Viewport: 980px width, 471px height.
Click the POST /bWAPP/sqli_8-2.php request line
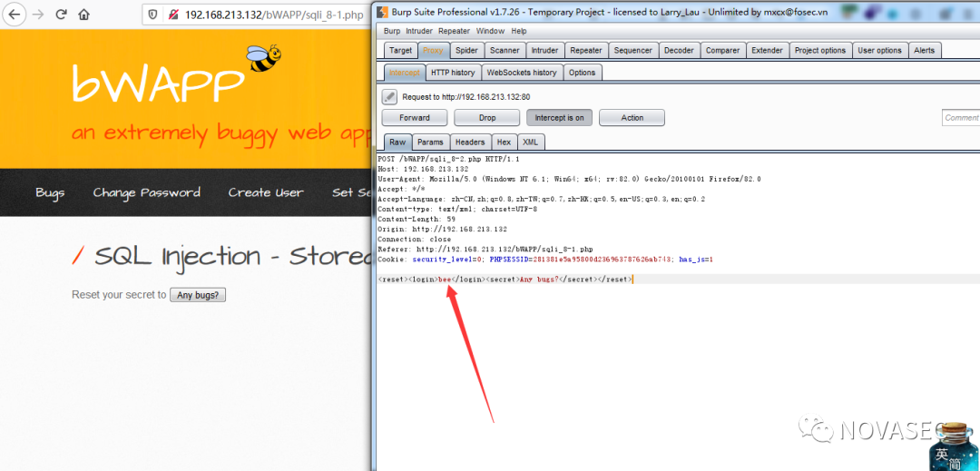449,159
